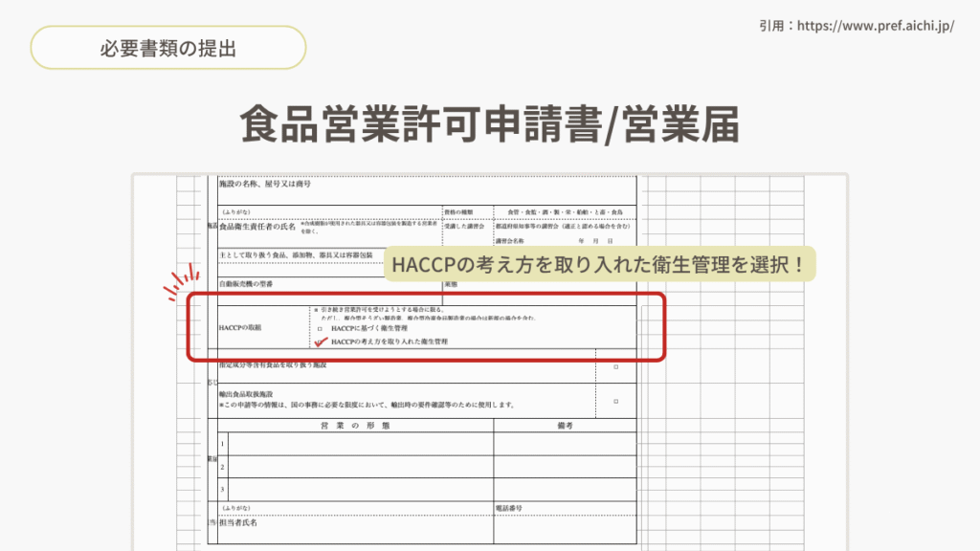Viewport: 980px width, 551px height.
Task: Click the 備考 cell in row 2
Action: [565, 467]
